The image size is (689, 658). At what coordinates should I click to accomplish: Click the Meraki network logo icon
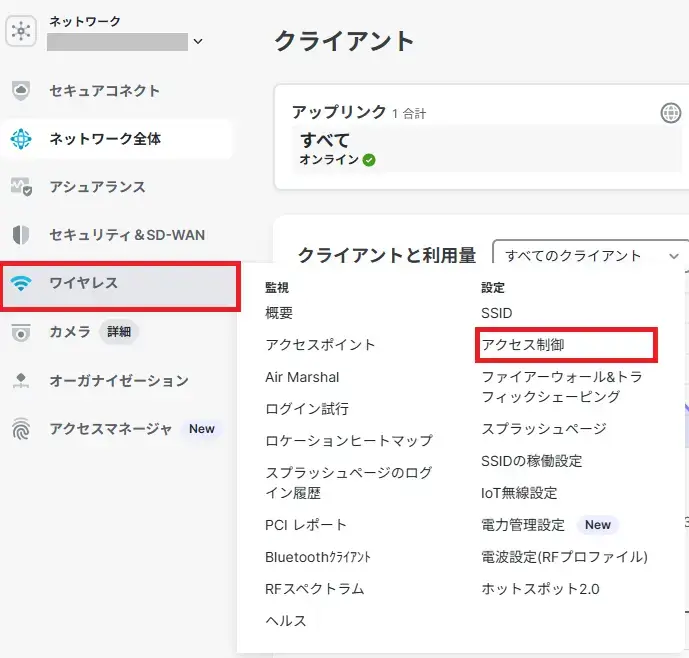[x=20, y=32]
